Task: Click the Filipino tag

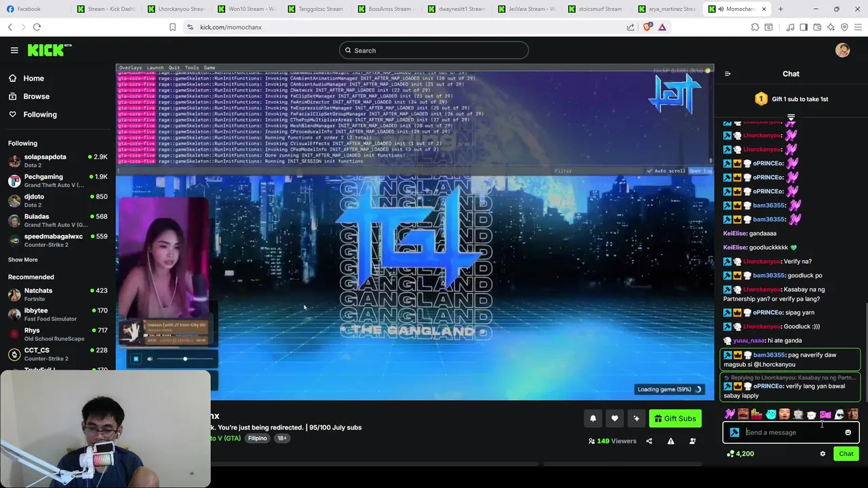Action: tap(258, 439)
